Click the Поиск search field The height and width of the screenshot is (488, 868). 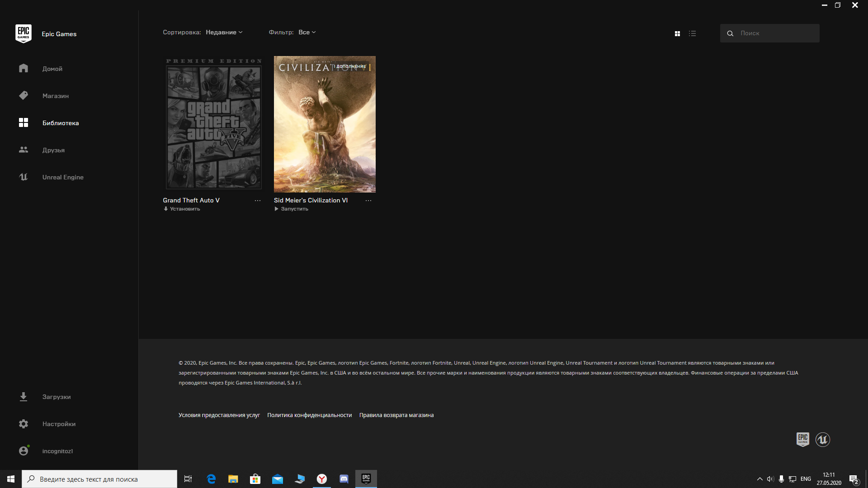tap(769, 33)
